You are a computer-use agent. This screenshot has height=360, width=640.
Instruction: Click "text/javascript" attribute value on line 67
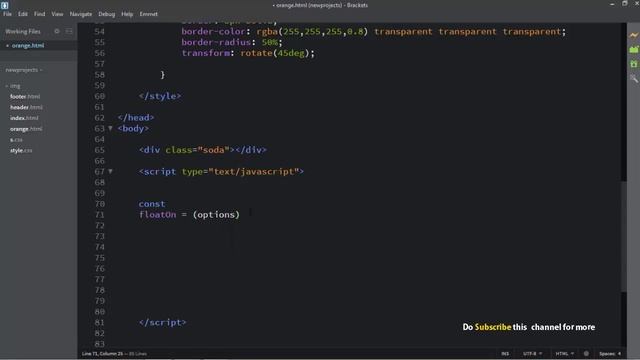coord(253,171)
